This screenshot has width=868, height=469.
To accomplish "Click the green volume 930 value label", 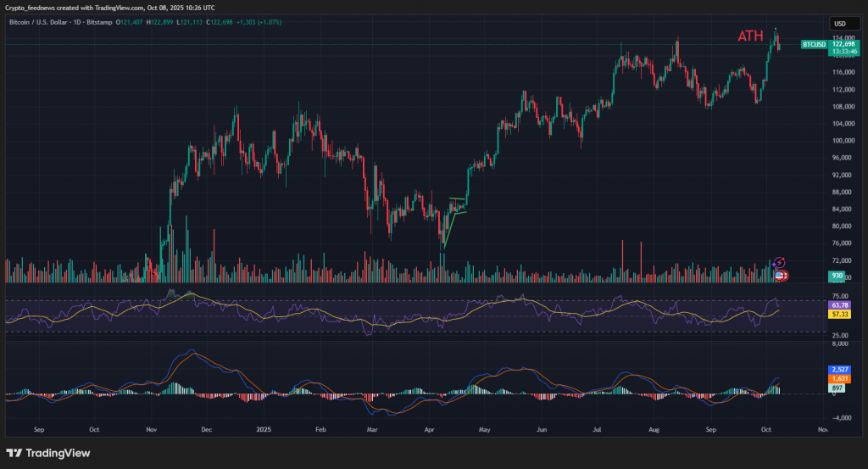I will click(837, 276).
